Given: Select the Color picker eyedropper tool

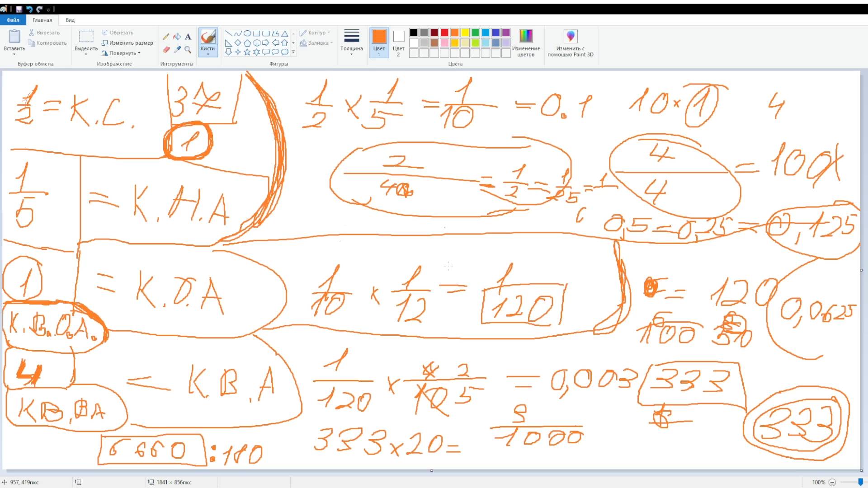Looking at the screenshot, I should [x=177, y=50].
